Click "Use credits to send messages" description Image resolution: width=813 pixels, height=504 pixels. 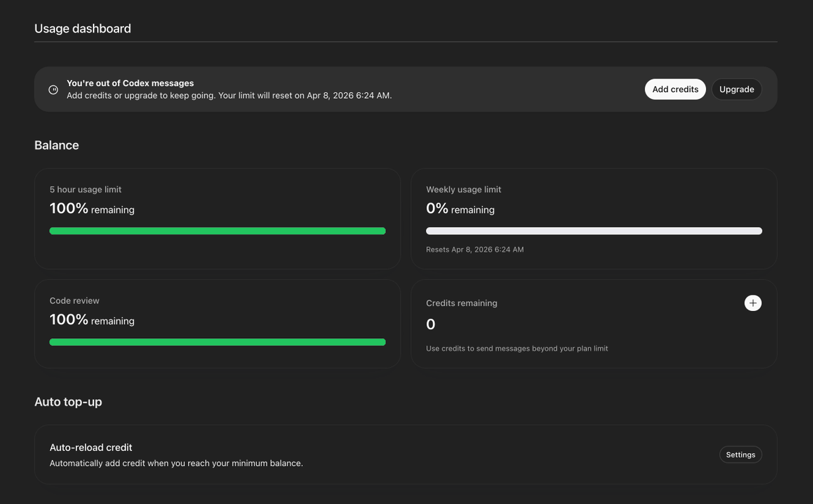517,348
